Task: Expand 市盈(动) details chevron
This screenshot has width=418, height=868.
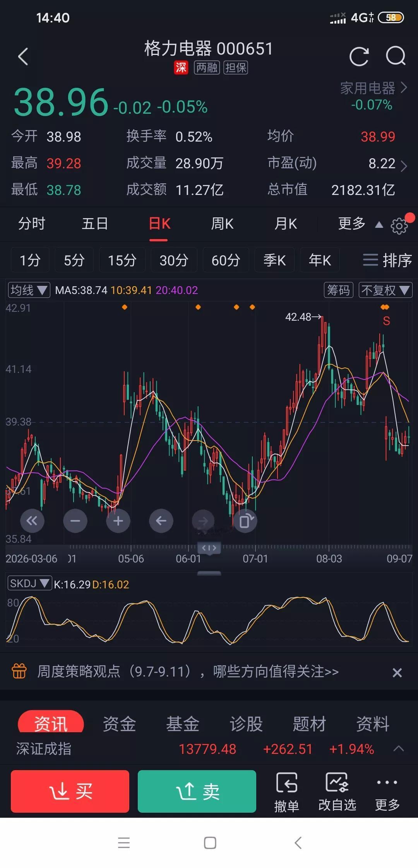Action: click(x=404, y=166)
